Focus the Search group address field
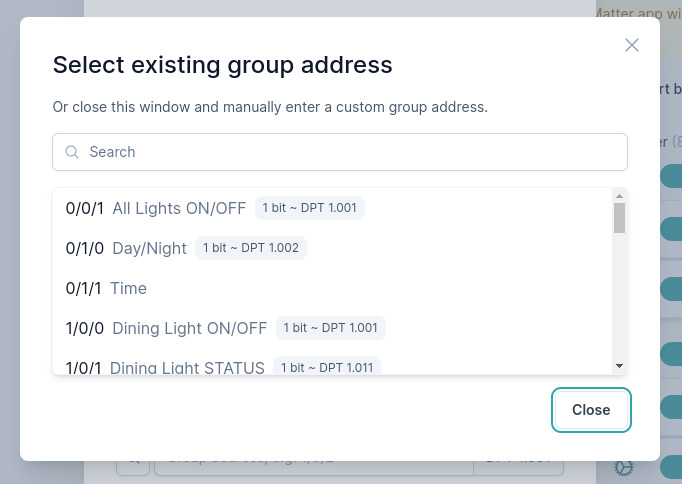The image size is (682, 484). 340,152
